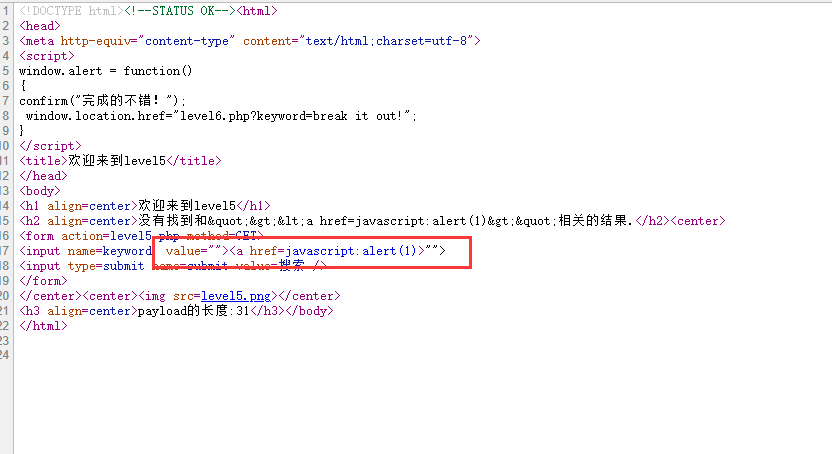
Task: Open the level5.png link
Action: tap(236, 296)
